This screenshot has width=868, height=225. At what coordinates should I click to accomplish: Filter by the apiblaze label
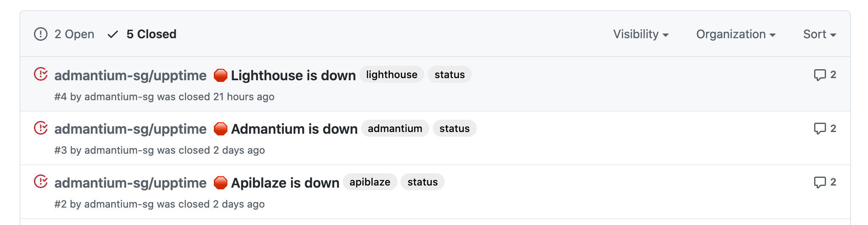point(370,182)
